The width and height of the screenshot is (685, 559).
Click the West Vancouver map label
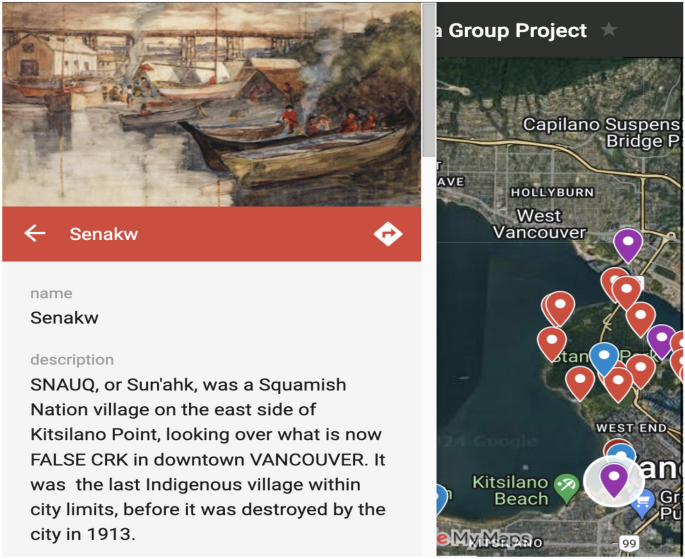pos(540,224)
